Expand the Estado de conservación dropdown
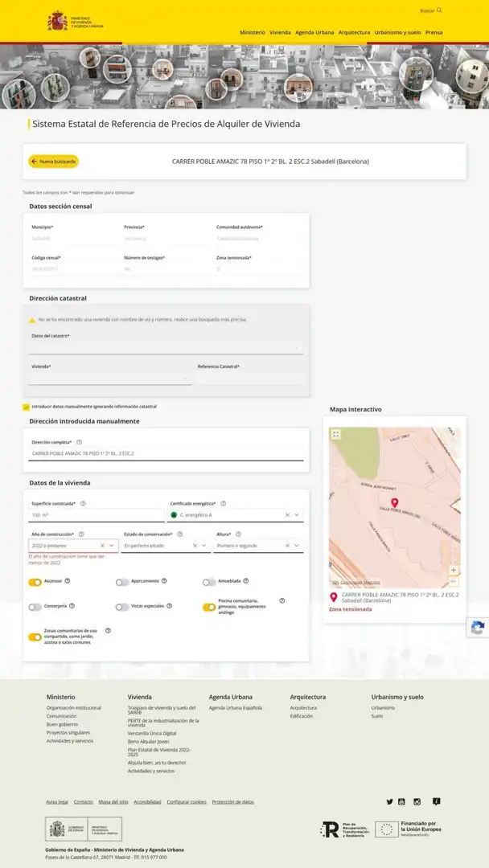Image resolution: width=489 pixels, height=868 pixels. [204, 545]
